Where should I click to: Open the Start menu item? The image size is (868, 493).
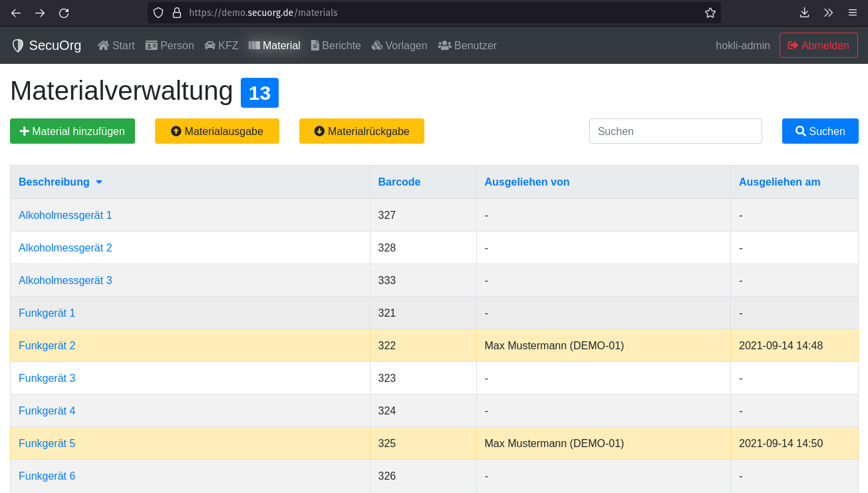pyautogui.click(x=116, y=45)
